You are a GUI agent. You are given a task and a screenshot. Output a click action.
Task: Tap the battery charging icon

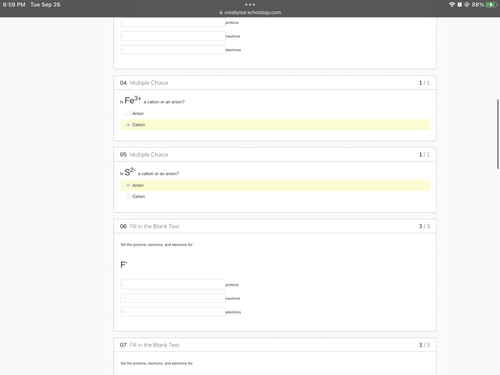[491, 5]
